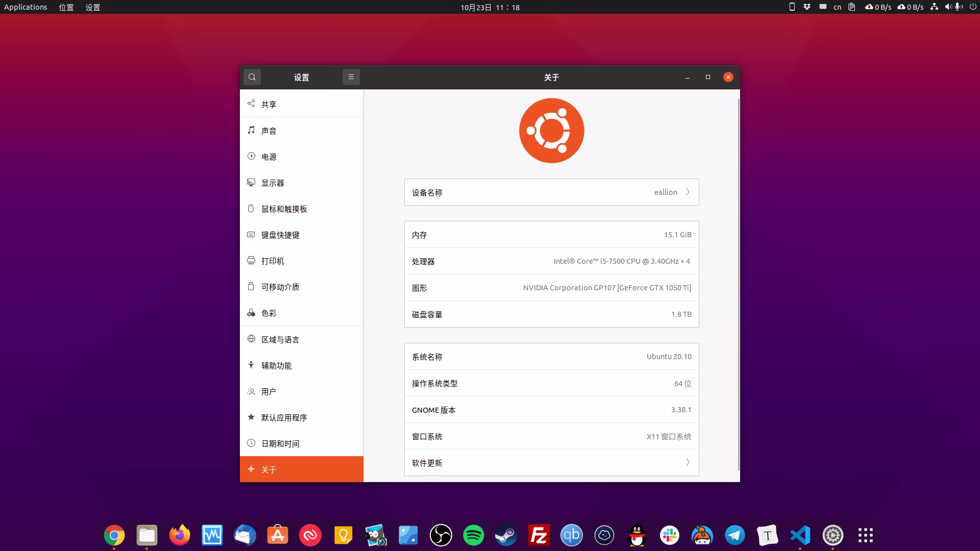The image size is (980, 551).
Task: Click the Intel Core i5-7500 processor value
Action: coord(622,261)
